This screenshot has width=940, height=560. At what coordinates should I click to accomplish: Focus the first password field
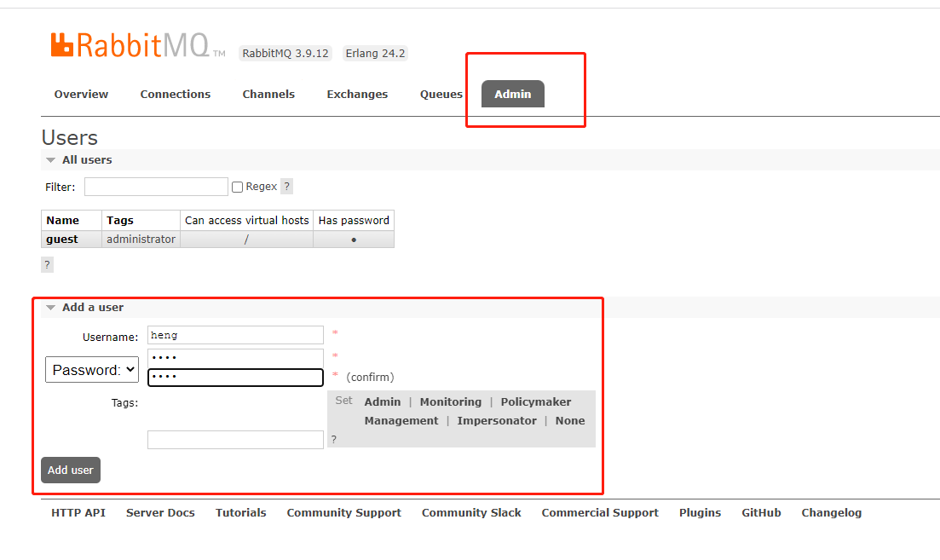click(235, 358)
